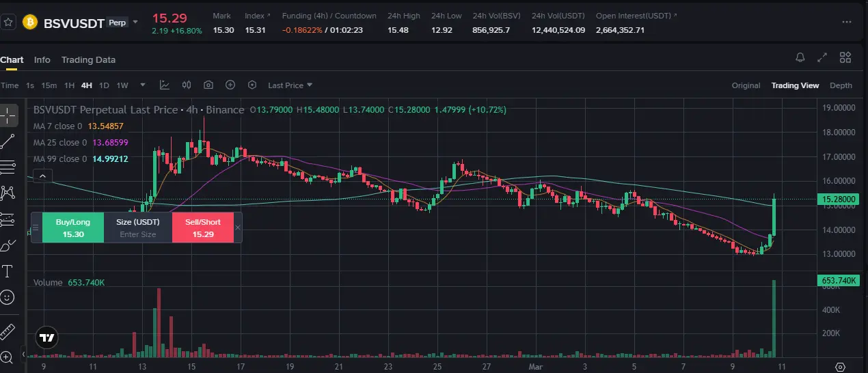Open the chart layout grid icon
868x373 pixels.
click(845, 58)
